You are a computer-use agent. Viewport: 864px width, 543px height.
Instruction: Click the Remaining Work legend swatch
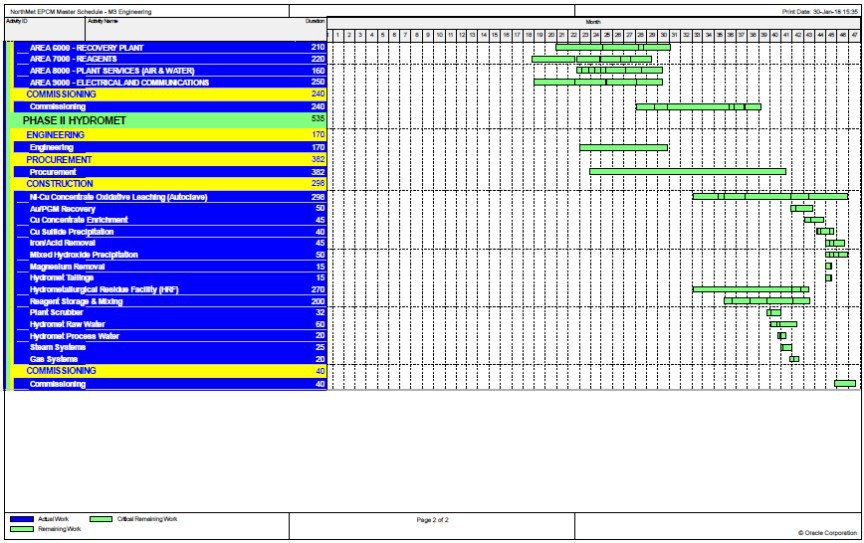[x=22, y=528]
